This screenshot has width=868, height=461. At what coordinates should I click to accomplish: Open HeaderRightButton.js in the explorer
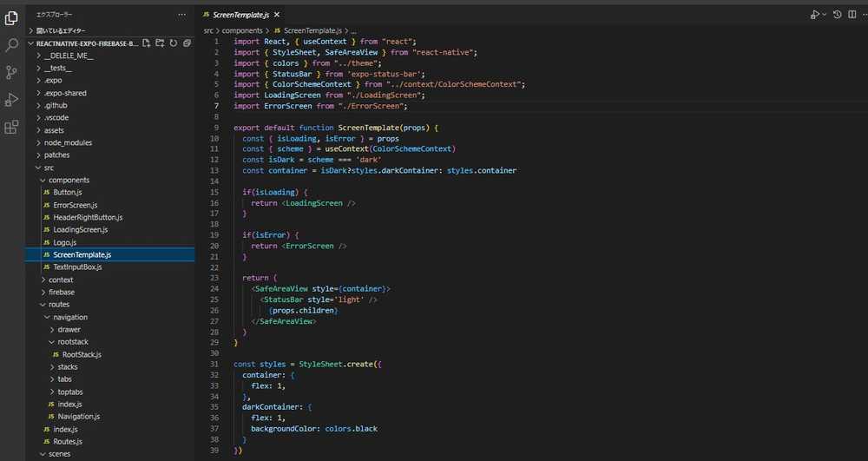[111, 218]
